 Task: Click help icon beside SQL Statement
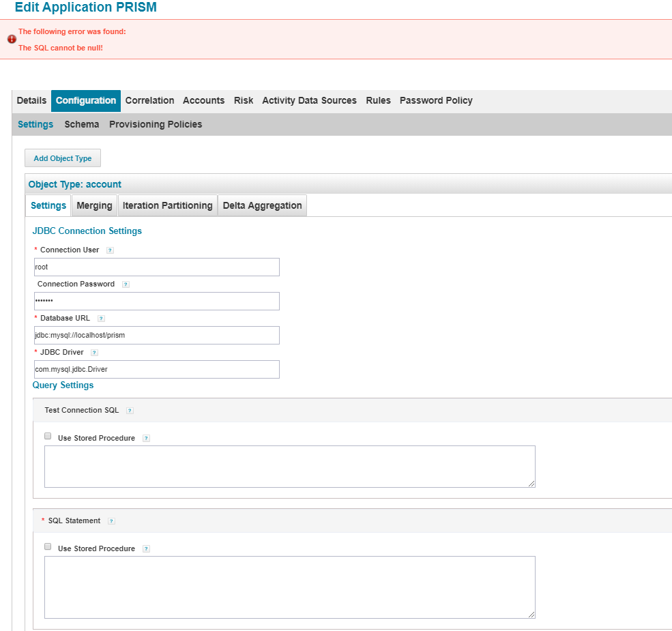pyautogui.click(x=111, y=521)
